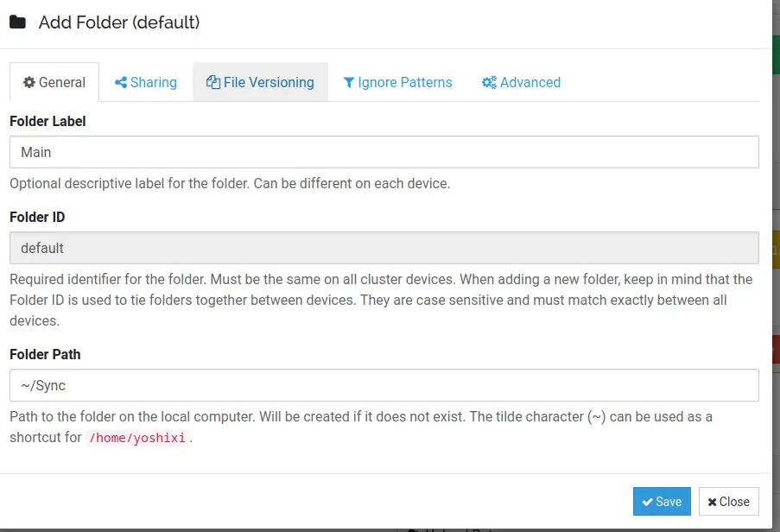The image size is (780, 532).
Task: Focus the Folder Label field containing Main
Action: 384,152
